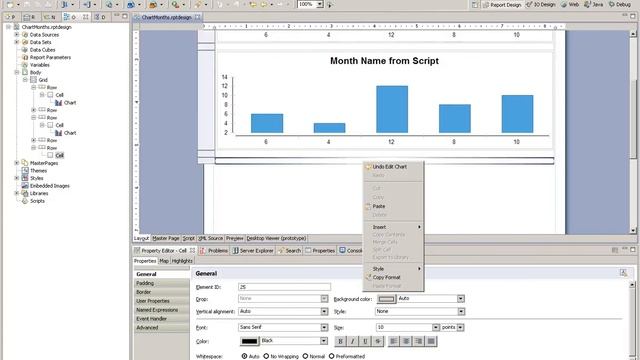Center-align text in property editor
The image size is (640, 360).
(406, 341)
